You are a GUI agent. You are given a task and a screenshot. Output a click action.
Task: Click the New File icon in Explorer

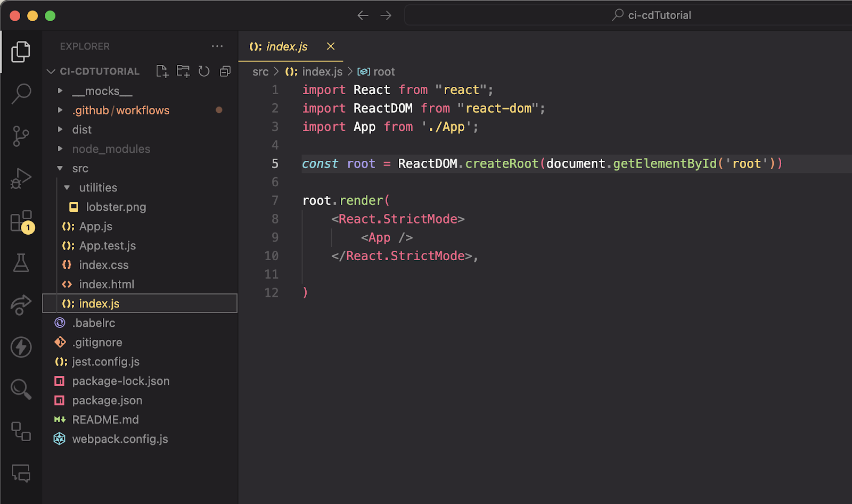(x=162, y=71)
